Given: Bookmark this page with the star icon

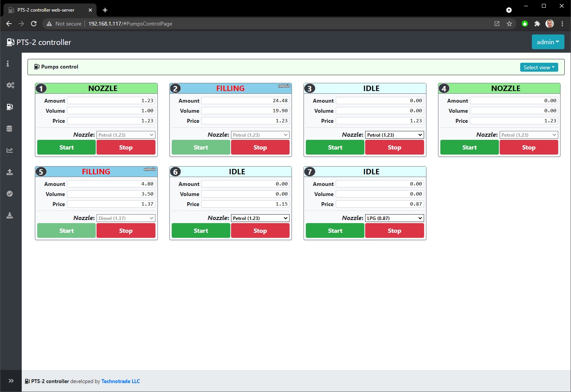Looking at the screenshot, I should [509, 24].
